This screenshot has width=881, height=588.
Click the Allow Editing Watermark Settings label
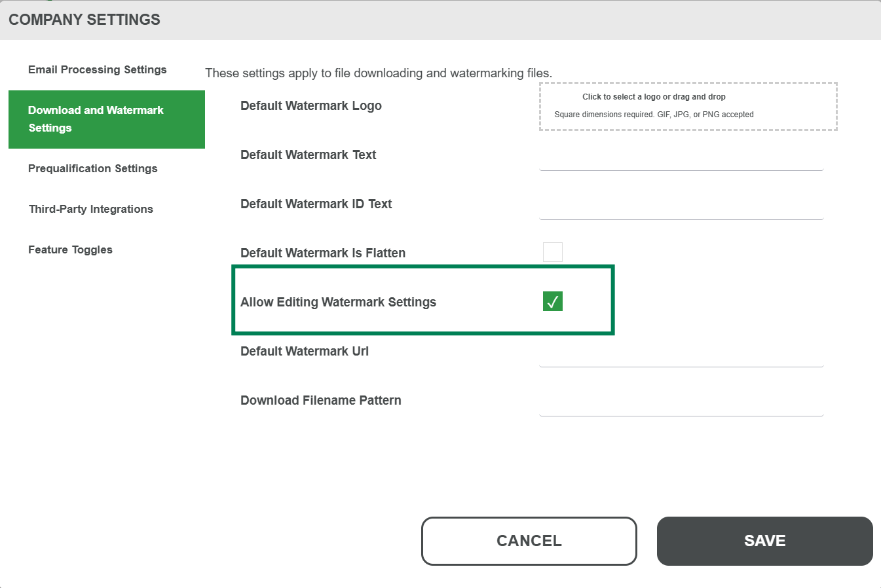pos(338,302)
